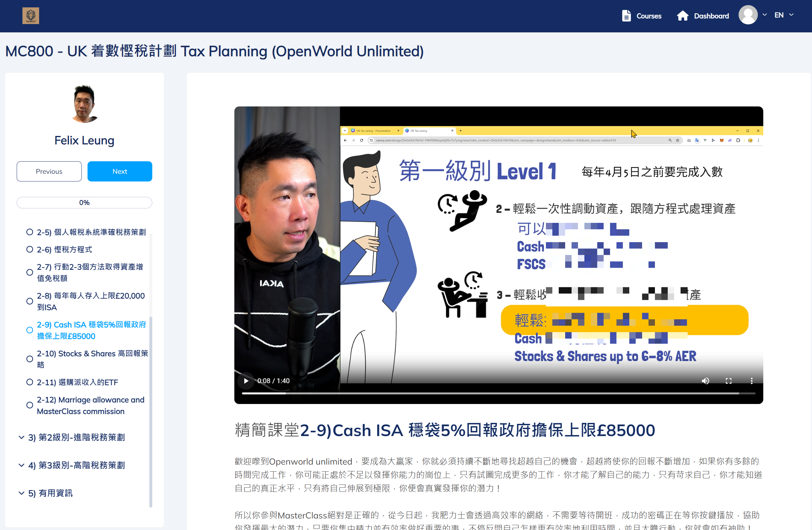812x530 pixels.
Task: Open the Courses menu item
Action: [649, 16]
